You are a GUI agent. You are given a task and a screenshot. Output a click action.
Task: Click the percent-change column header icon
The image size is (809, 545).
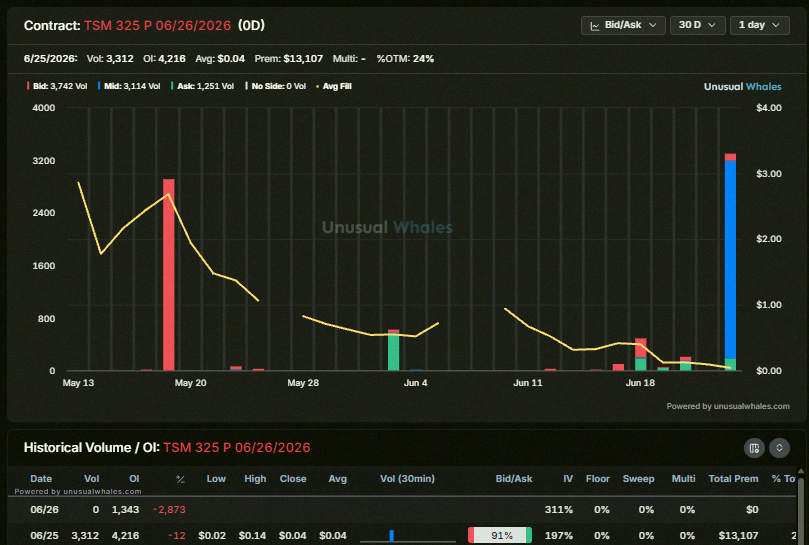(x=180, y=479)
